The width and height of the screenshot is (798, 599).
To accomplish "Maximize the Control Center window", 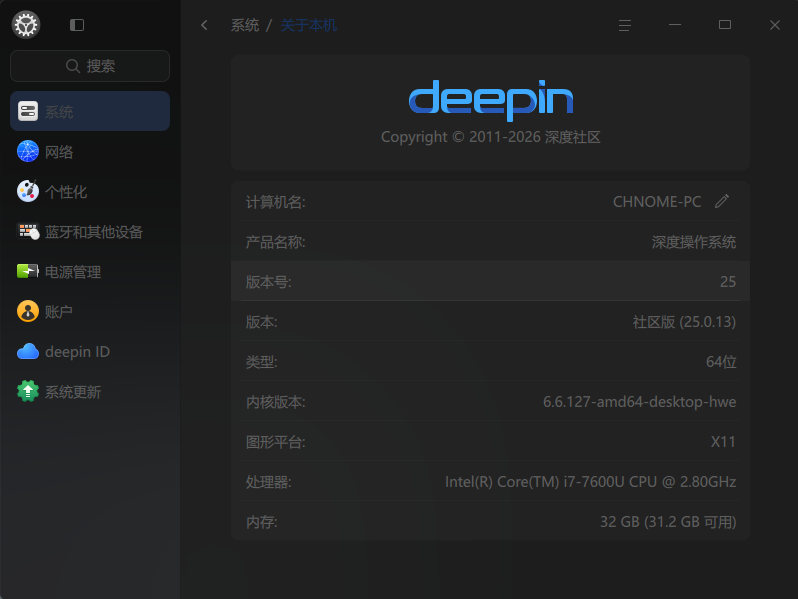I will tap(725, 25).
